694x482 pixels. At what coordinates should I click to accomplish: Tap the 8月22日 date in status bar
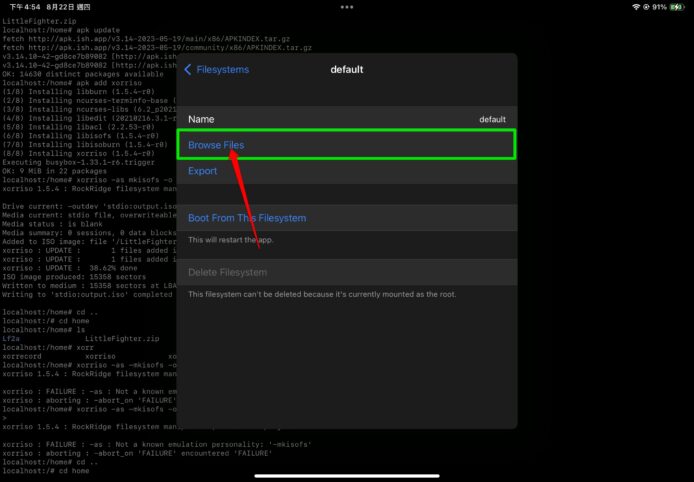[x=59, y=7]
